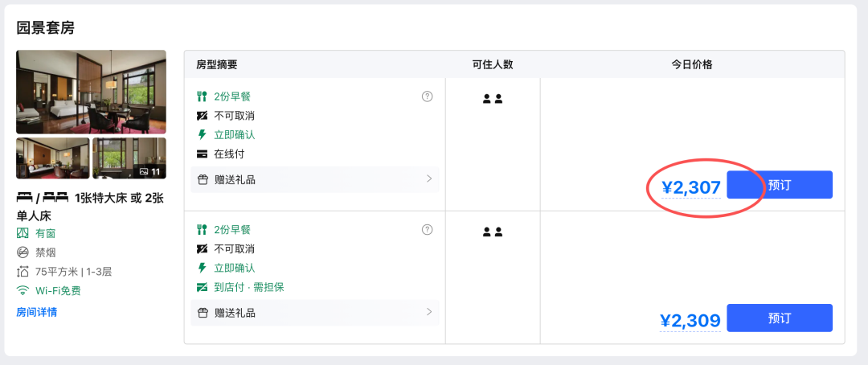
Task: Click the Wi-Fi免费 icon
Action: (23, 291)
